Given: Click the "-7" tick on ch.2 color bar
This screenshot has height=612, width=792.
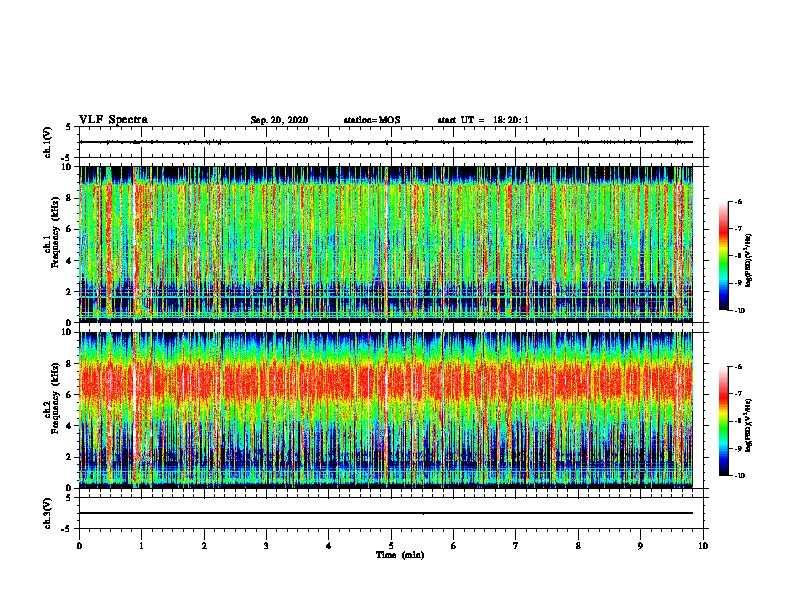Looking at the screenshot, I should (738, 394).
